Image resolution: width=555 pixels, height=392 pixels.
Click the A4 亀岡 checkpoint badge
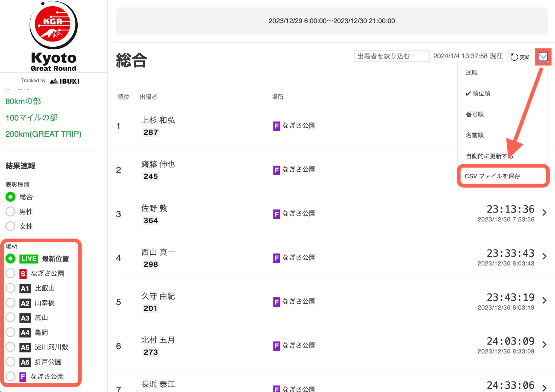pos(25,333)
